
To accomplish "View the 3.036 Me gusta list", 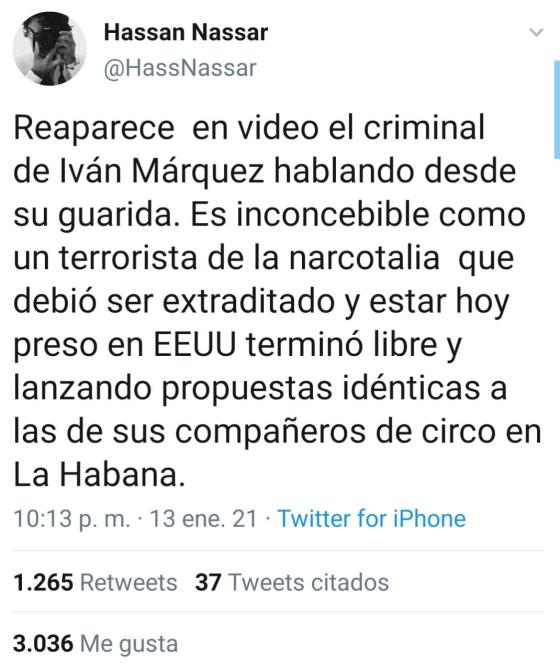I will (x=95, y=644).
